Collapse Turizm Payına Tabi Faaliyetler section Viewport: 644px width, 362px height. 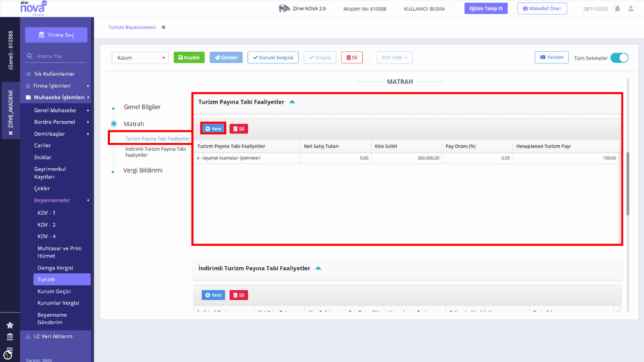click(x=292, y=102)
